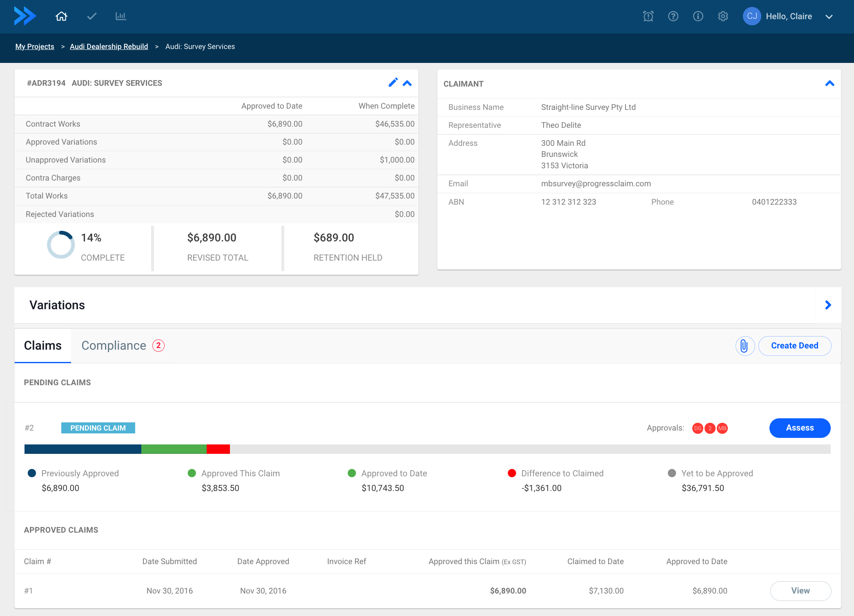Assess pending claim #2
This screenshot has width=854, height=616.
click(x=800, y=428)
